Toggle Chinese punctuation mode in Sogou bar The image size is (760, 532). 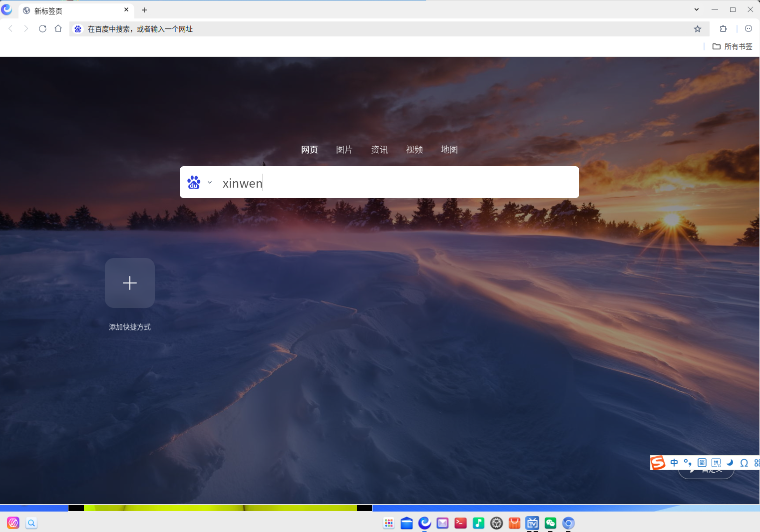688,463
